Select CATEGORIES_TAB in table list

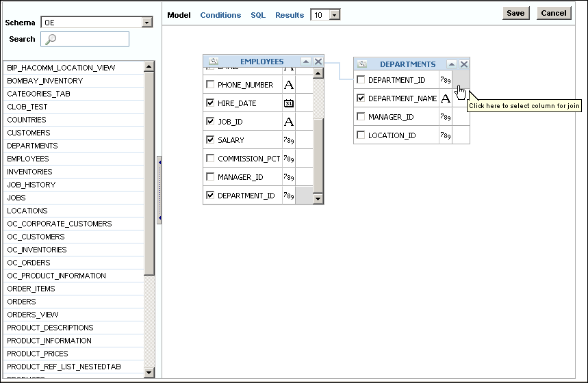(73, 94)
